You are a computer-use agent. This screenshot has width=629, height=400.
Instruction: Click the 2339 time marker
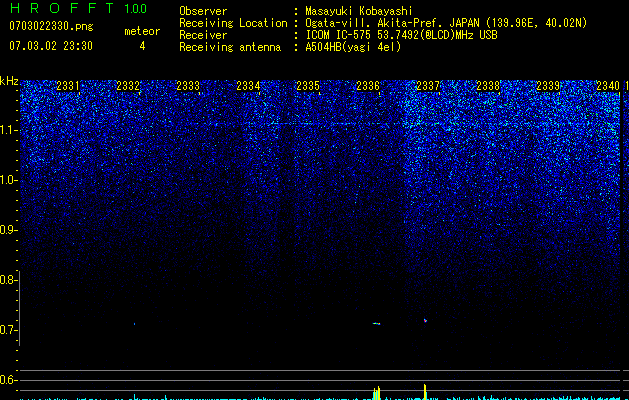tap(548, 86)
